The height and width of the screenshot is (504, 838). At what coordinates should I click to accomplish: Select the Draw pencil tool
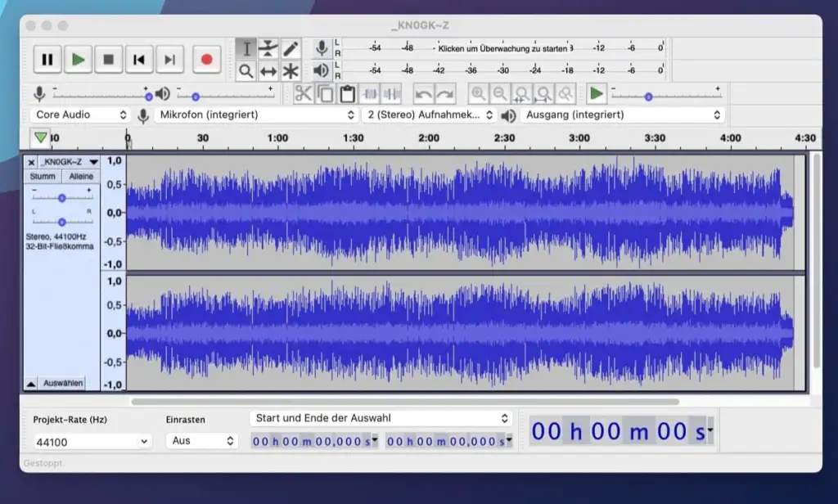(x=291, y=48)
